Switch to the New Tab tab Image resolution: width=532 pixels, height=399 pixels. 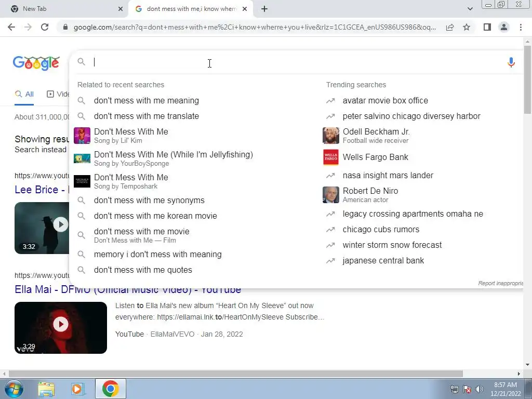click(64, 9)
